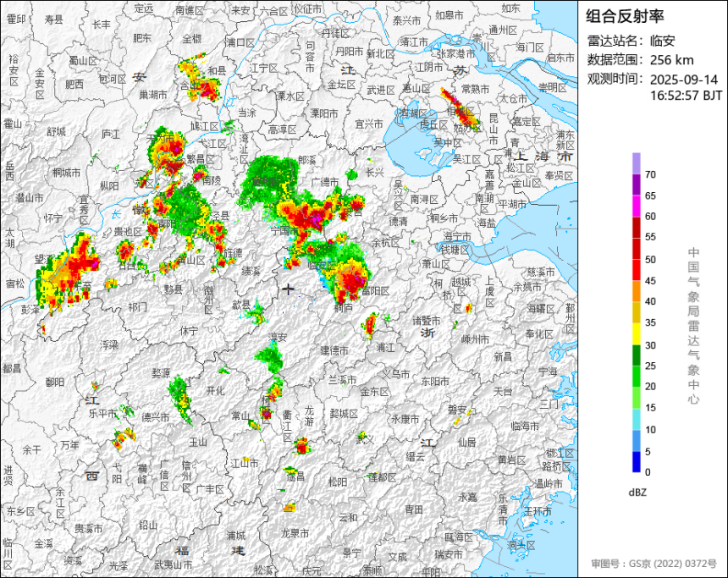Click the 常熟市 map label
Viewport: 728px width, 578px height.
point(476,89)
